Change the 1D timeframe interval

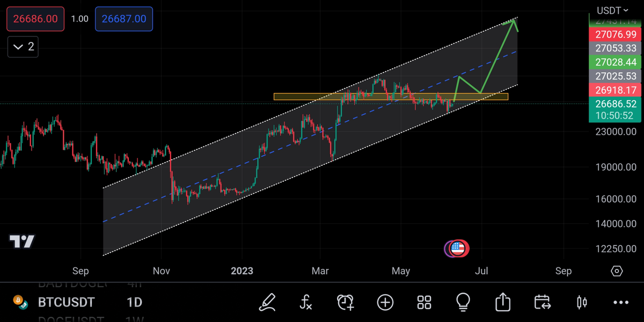(x=134, y=303)
